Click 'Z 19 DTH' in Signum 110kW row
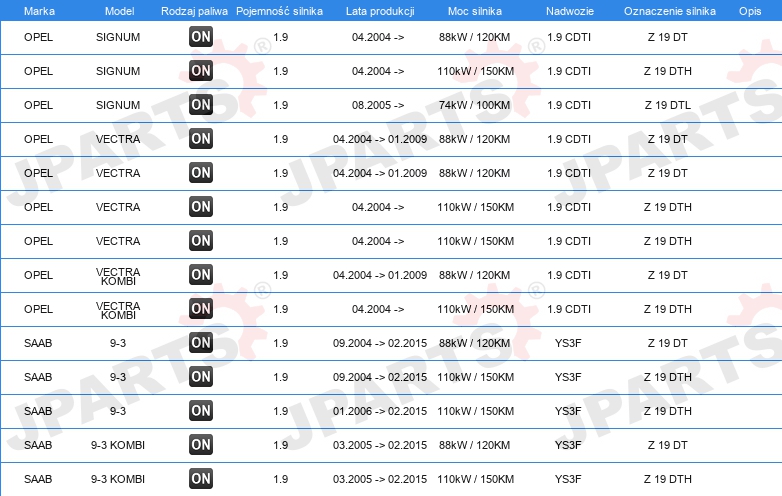Screen dimensions: 782x496 pos(668,71)
